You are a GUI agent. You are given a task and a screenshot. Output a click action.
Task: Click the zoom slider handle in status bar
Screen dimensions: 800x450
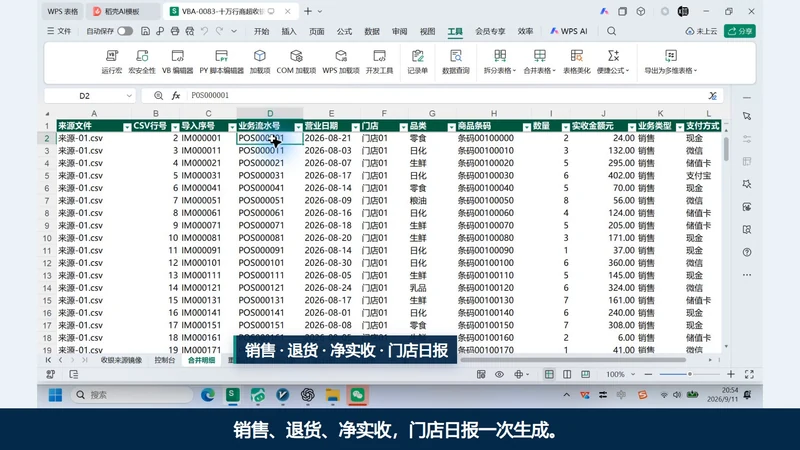coord(690,374)
